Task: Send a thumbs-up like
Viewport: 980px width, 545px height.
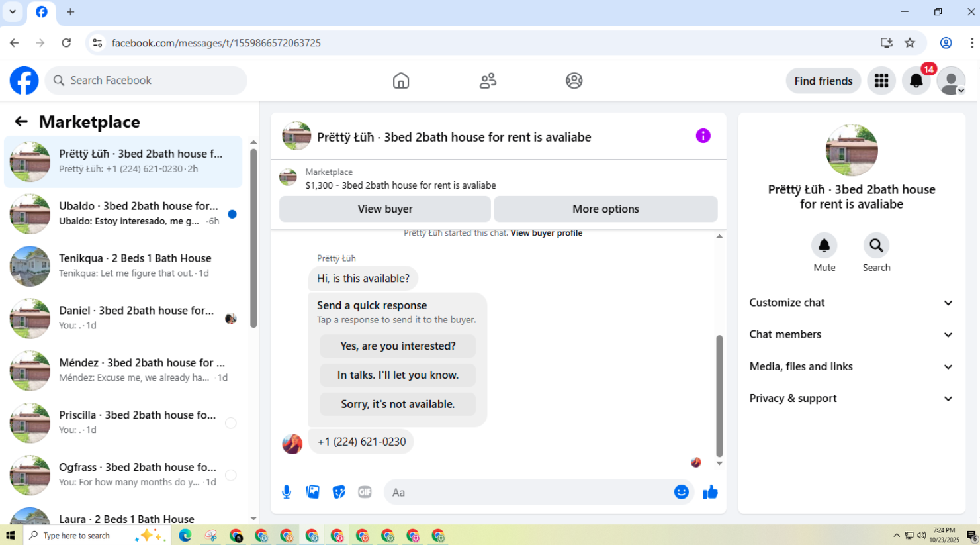Action: [710, 492]
